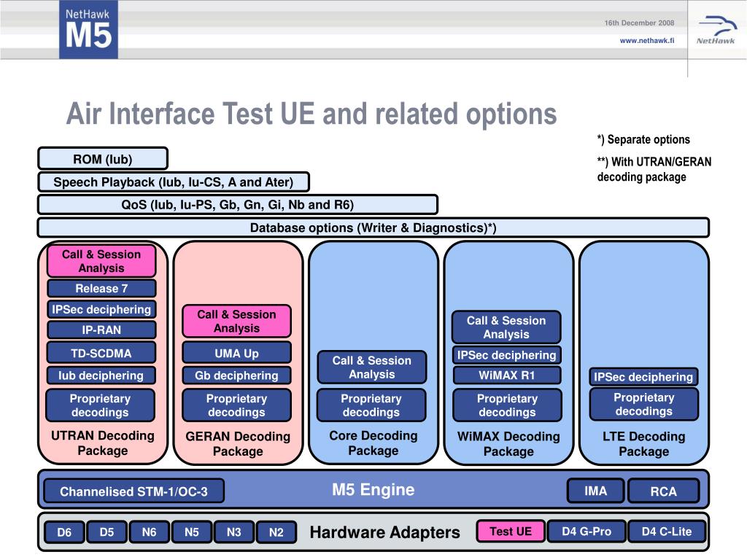Viewport: 747px width, 560px height.
Task: Select the Iub deciphering box
Action: click(x=101, y=376)
